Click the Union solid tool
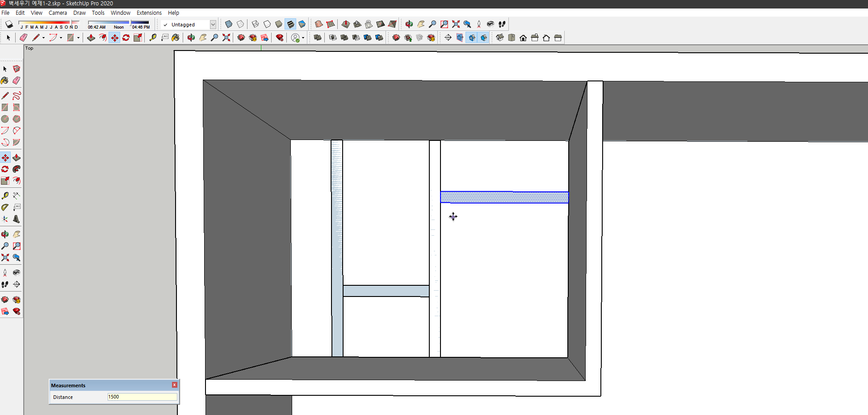 (344, 38)
